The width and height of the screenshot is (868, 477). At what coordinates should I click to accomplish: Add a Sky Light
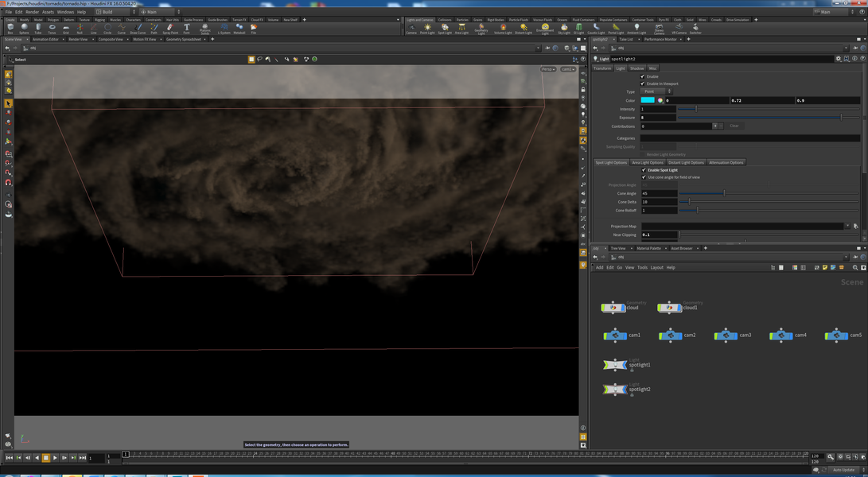564,28
